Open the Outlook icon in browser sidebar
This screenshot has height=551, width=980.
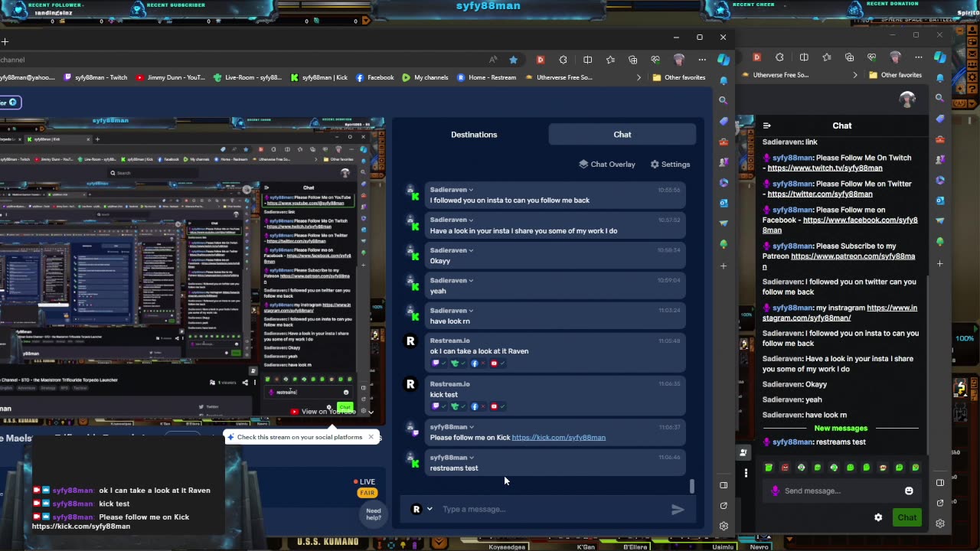[724, 203]
